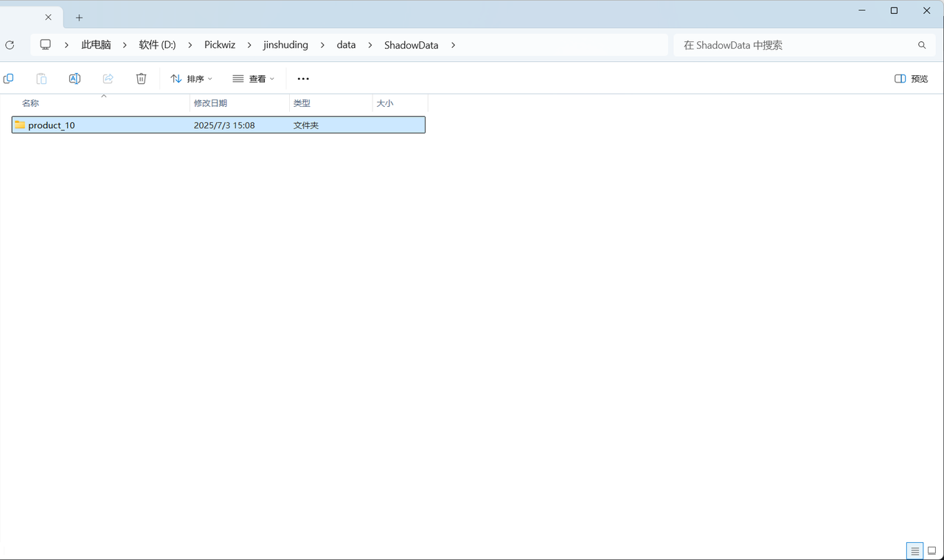Close the current Explorer tab
Screen dimensions: 944x560
(x=48, y=17)
